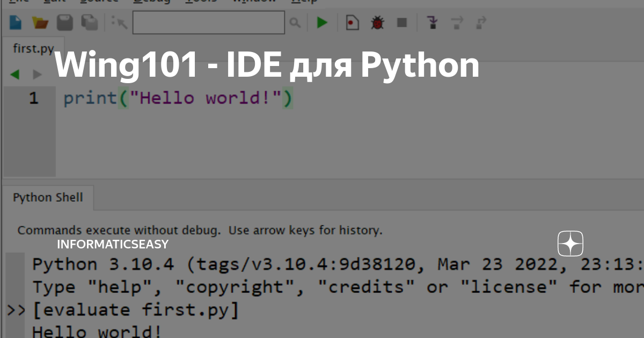Select the first.py editor tab
Screen dimensions: 644x338
point(33,48)
